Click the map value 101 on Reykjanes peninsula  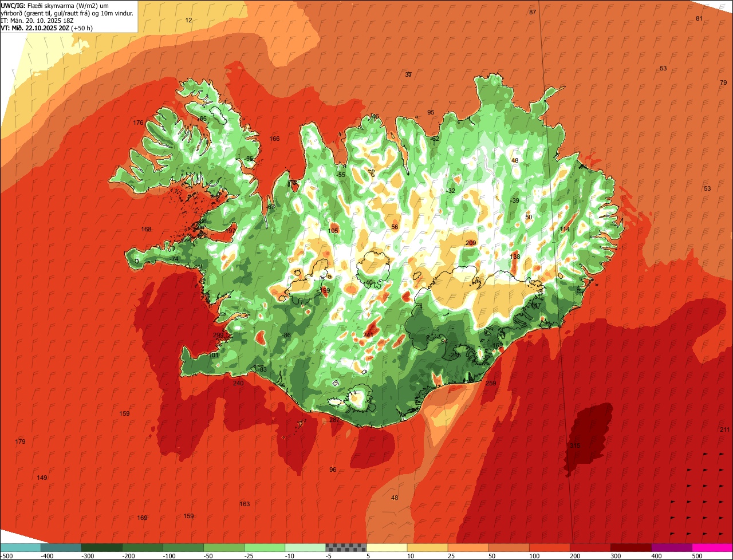(214, 355)
